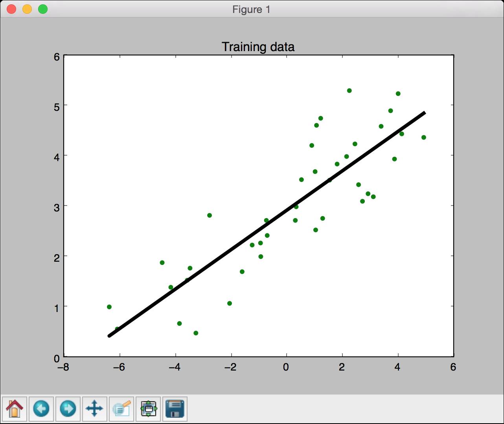Activate the Pan axes cross-arrows tool
This screenshot has width=504, height=424.
click(x=95, y=409)
